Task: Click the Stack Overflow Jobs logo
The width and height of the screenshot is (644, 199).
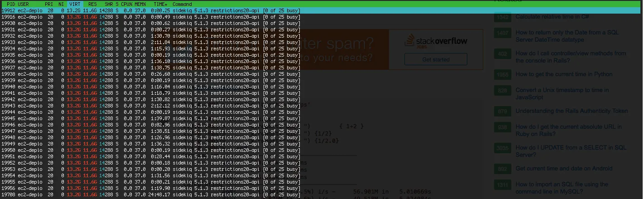Action: [x=436, y=41]
